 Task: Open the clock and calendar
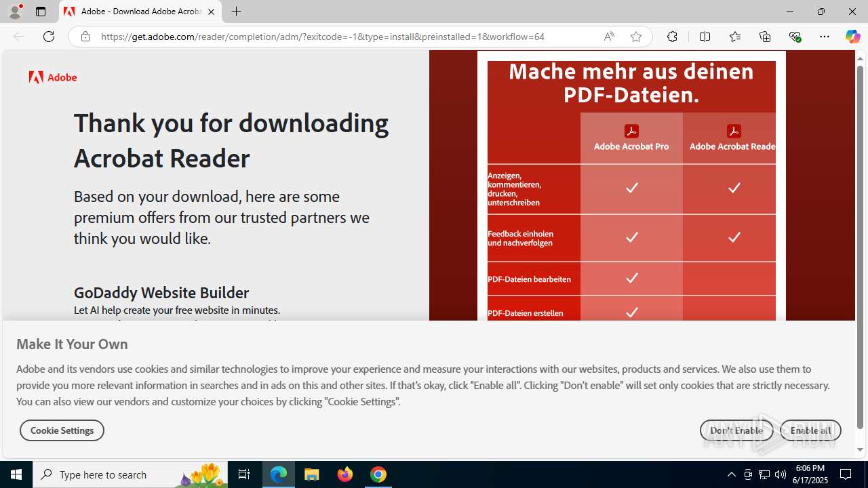(x=811, y=474)
